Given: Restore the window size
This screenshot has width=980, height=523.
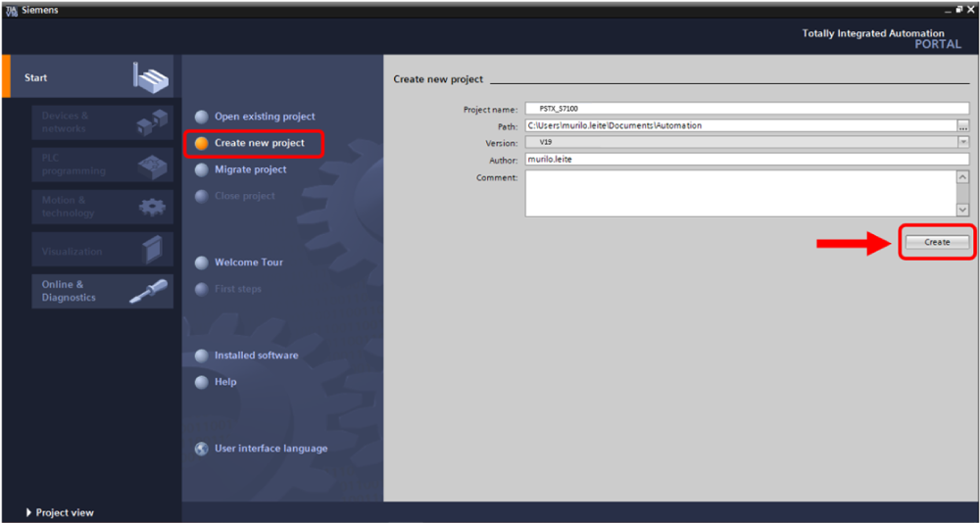Looking at the screenshot, I should point(959,10).
